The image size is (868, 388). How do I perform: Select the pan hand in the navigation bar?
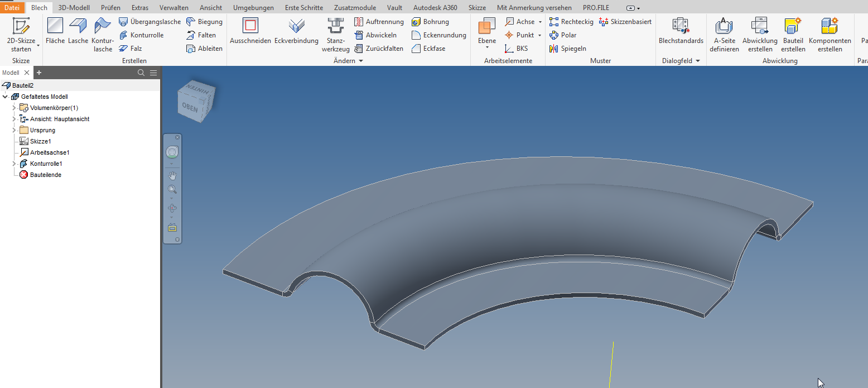[172, 175]
